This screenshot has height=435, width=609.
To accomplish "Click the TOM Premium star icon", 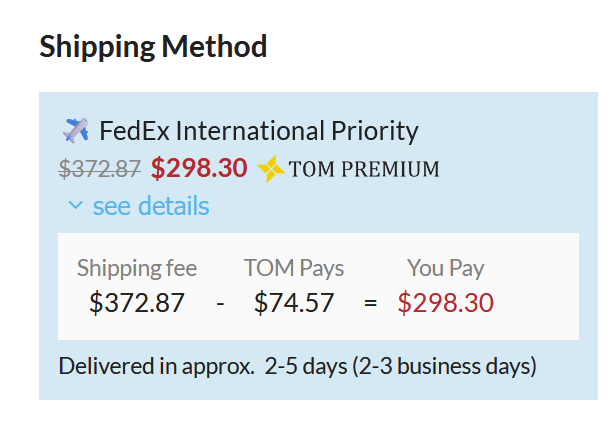I will tap(271, 169).
